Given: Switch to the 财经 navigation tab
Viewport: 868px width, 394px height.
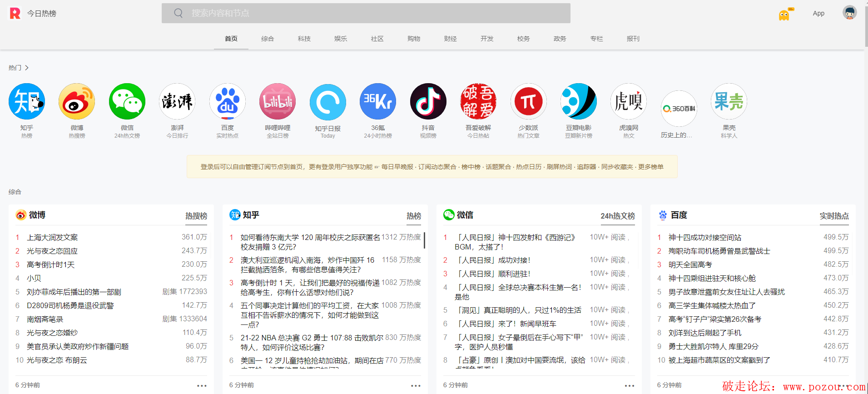Looking at the screenshot, I should pos(451,39).
